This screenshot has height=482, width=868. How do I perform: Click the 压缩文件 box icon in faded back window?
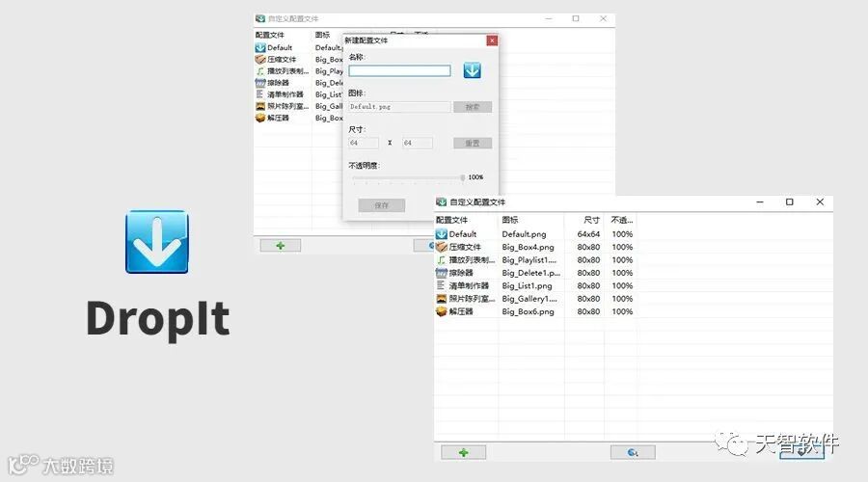click(260, 59)
